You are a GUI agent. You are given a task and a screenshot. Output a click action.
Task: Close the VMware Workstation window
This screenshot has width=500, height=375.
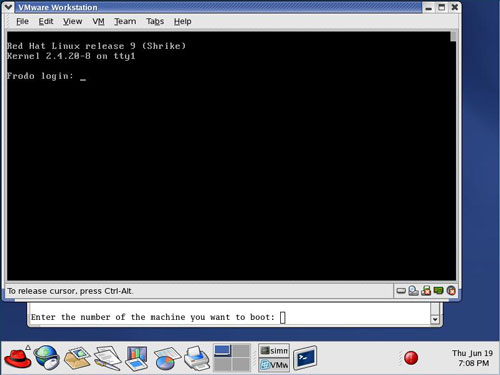pos(455,7)
